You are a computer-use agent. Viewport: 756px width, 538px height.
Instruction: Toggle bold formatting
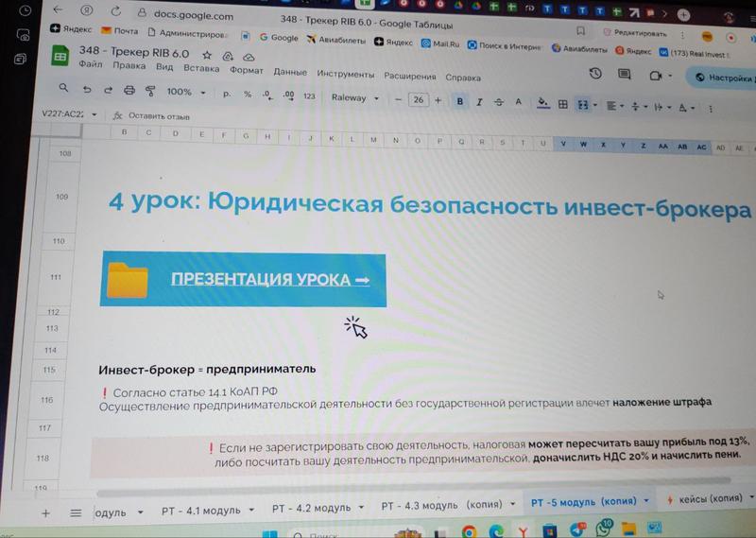[460, 101]
